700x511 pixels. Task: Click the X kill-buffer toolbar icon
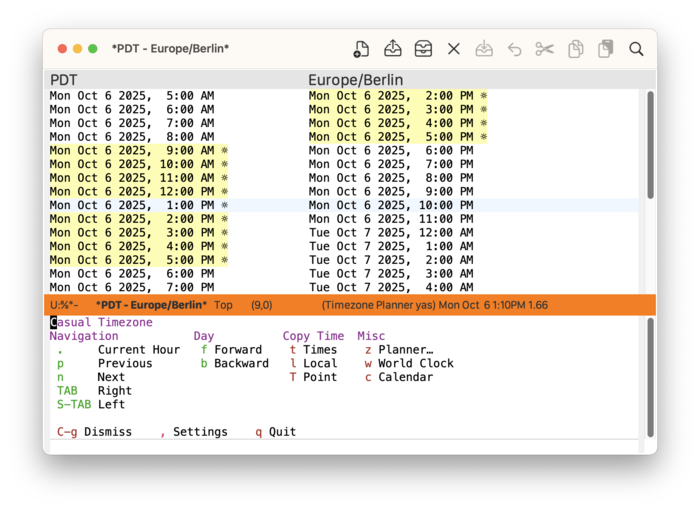[x=454, y=49]
